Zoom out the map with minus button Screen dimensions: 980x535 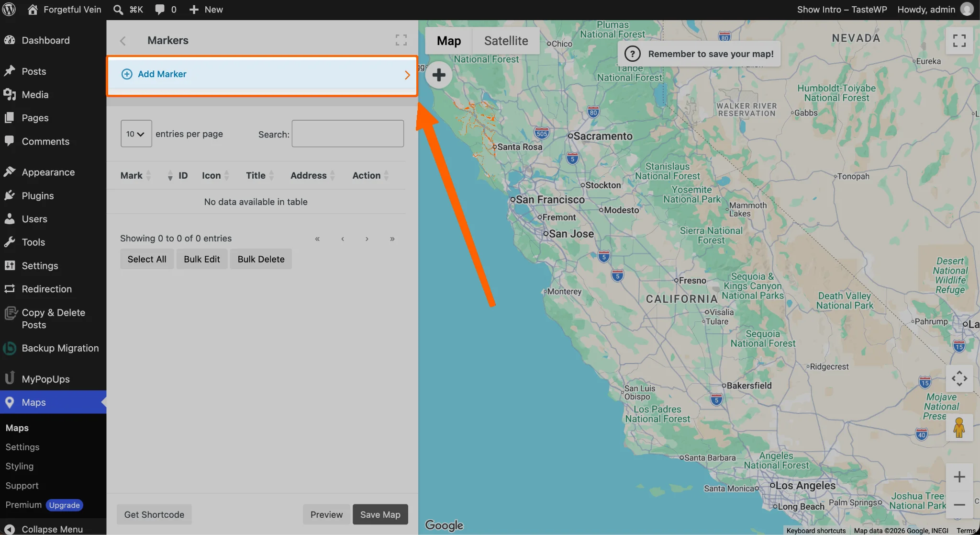(x=959, y=505)
